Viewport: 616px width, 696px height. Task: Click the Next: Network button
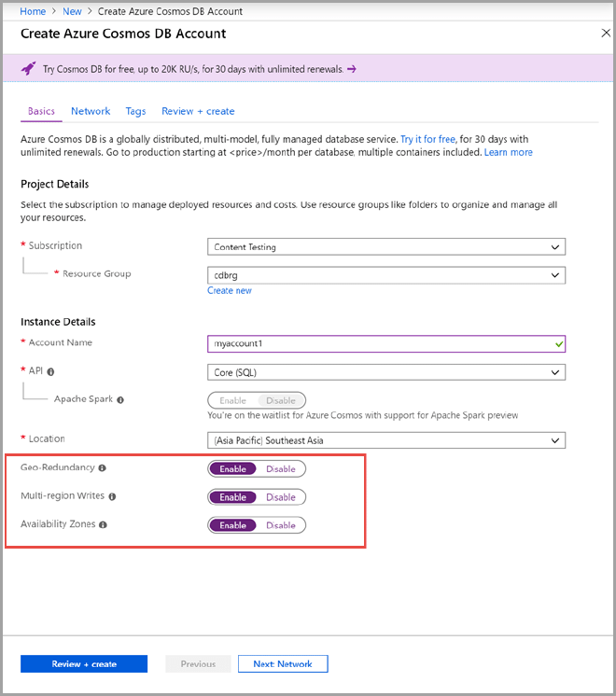(x=283, y=663)
